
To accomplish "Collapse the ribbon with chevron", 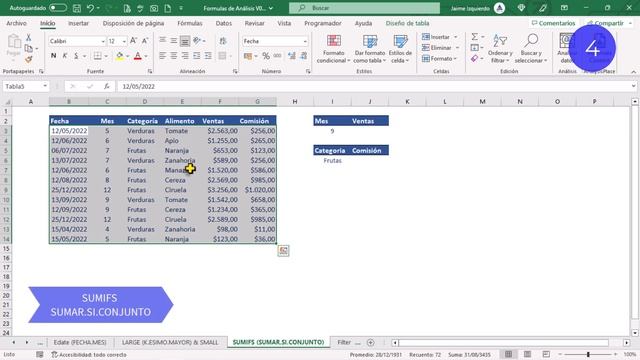I will (x=633, y=72).
